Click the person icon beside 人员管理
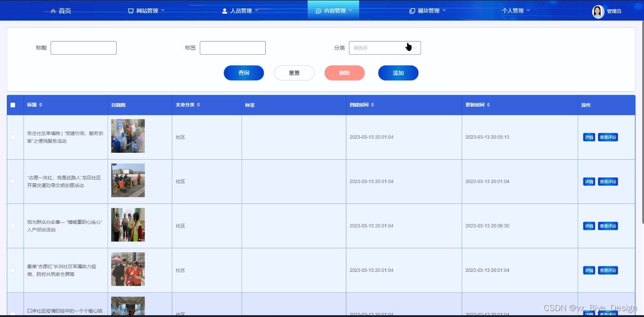Image resolution: width=644 pixels, height=317 pixels. (x=224, y=10)
